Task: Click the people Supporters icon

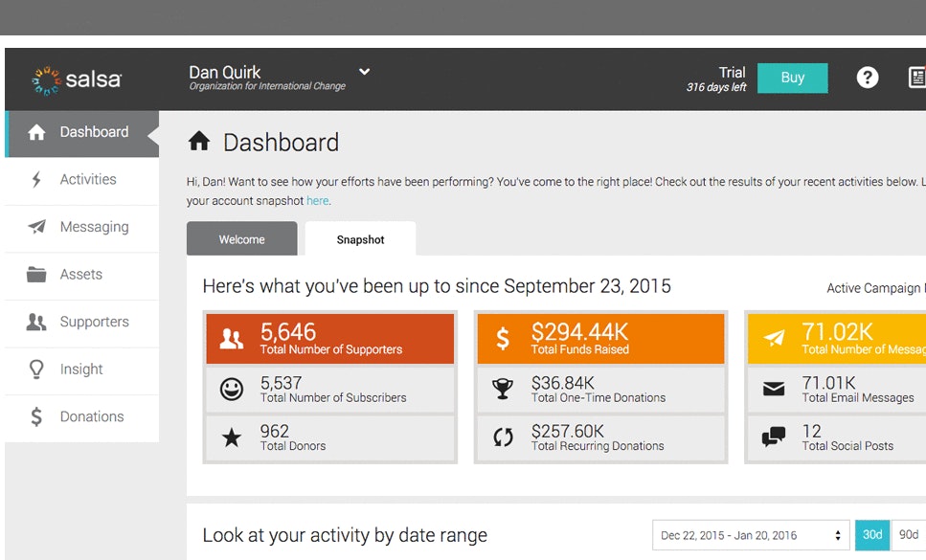Action: tap(36, 323)
